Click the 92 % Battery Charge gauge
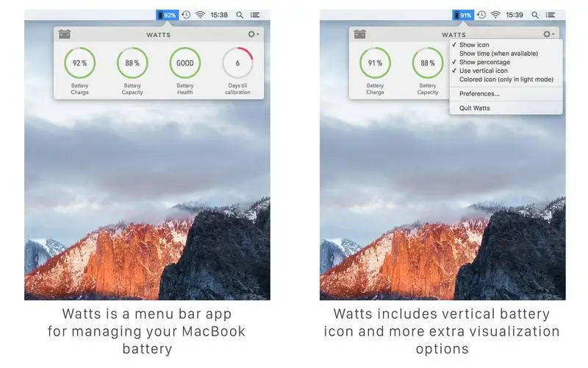This screenshot has width=588, height=368. [x=80, y=63]
